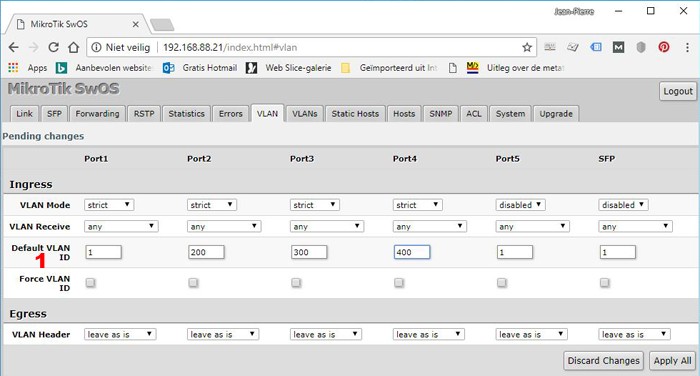Open Port2 VLAN Header egress dropdown
700x376 pixels.
pyautogui.click(x=223, y=334)
